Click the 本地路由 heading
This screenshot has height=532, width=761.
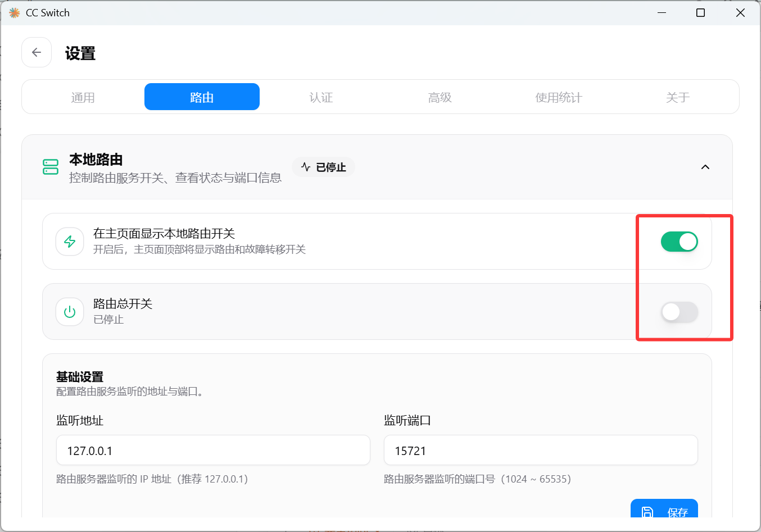[x=96, y=160]
